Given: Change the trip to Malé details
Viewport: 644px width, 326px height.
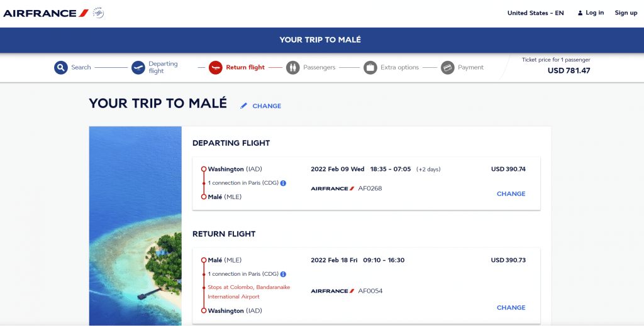Looking at the screenshot, I should [267, 106].
